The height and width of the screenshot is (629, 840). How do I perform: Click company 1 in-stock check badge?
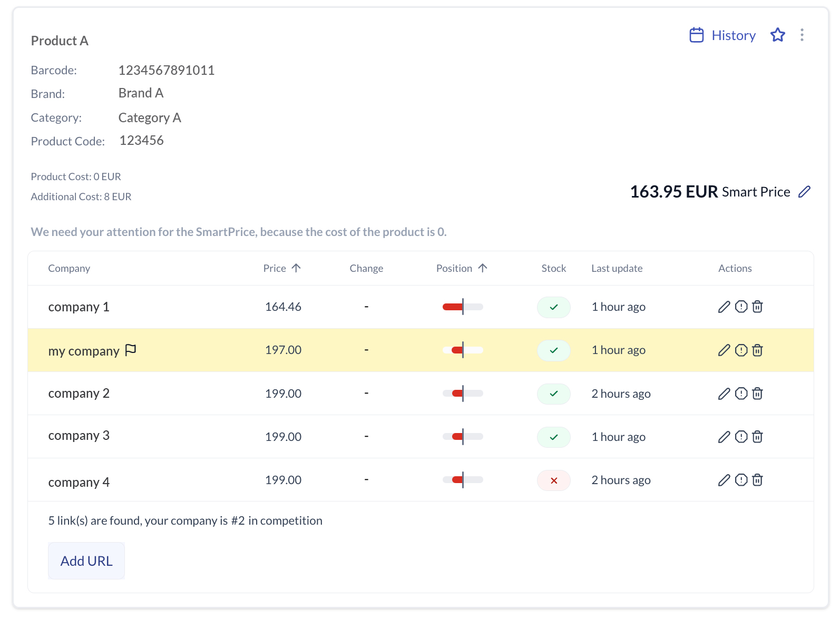pyautogui.click(x=553, y=307)
